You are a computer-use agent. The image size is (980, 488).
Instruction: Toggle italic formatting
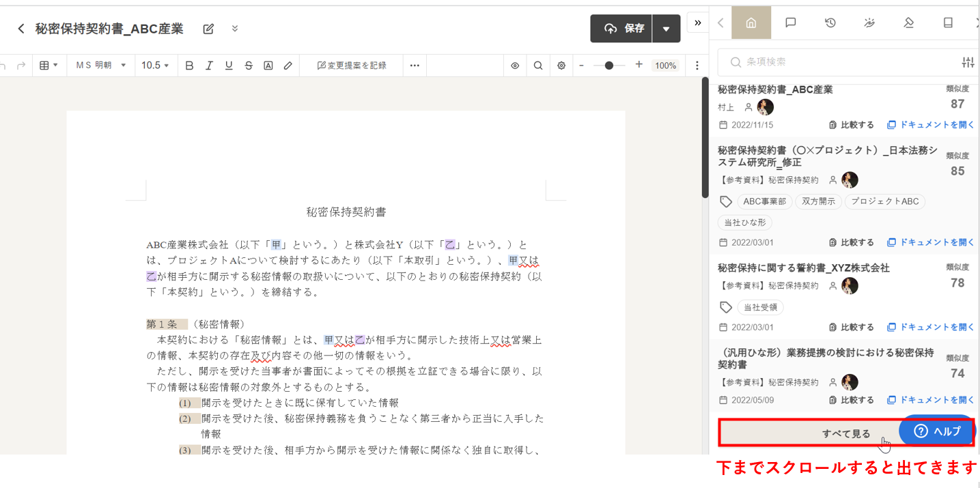tap(209, 66)
